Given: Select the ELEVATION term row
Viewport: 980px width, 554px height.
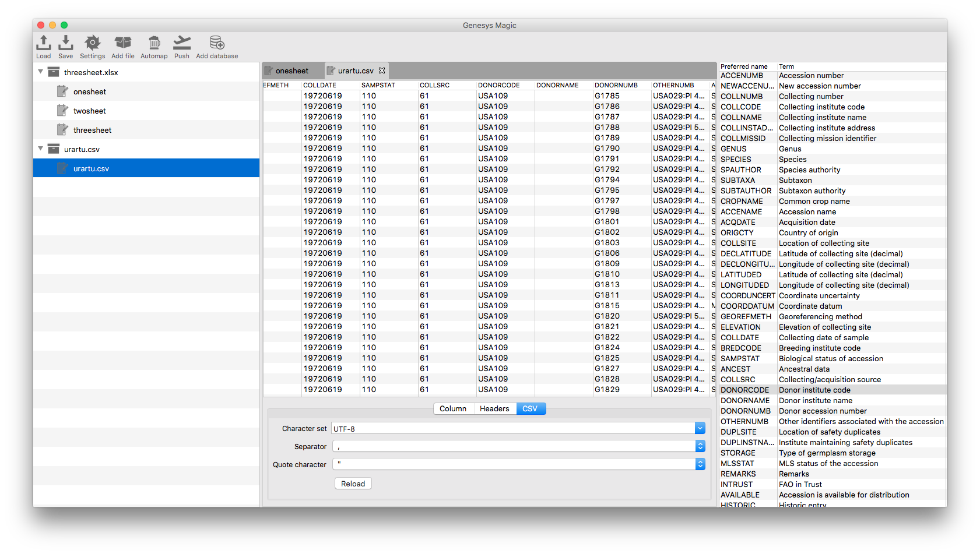Looking at the screenshot, I should click(833, 327).
